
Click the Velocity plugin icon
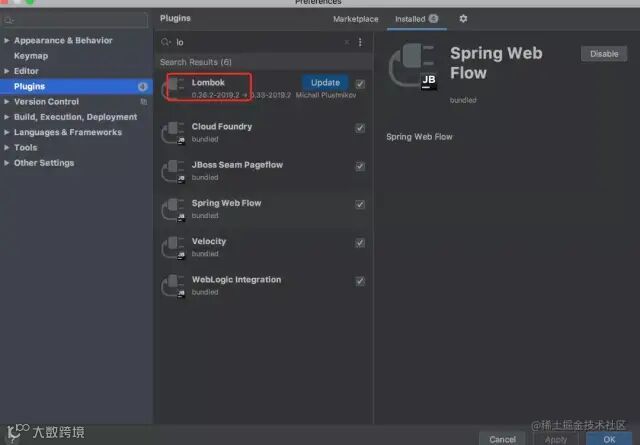point(173,247)
